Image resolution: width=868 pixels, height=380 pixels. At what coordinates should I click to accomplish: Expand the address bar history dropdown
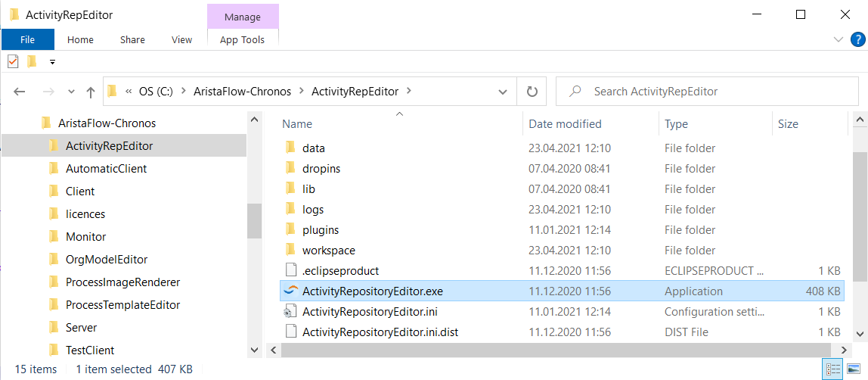click(503, 92)
